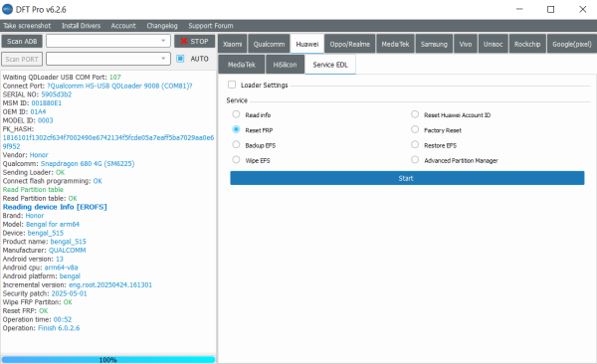Click the DFT Pro app logo icon
This screenshot has height=364, width=597.
[7, 9]
